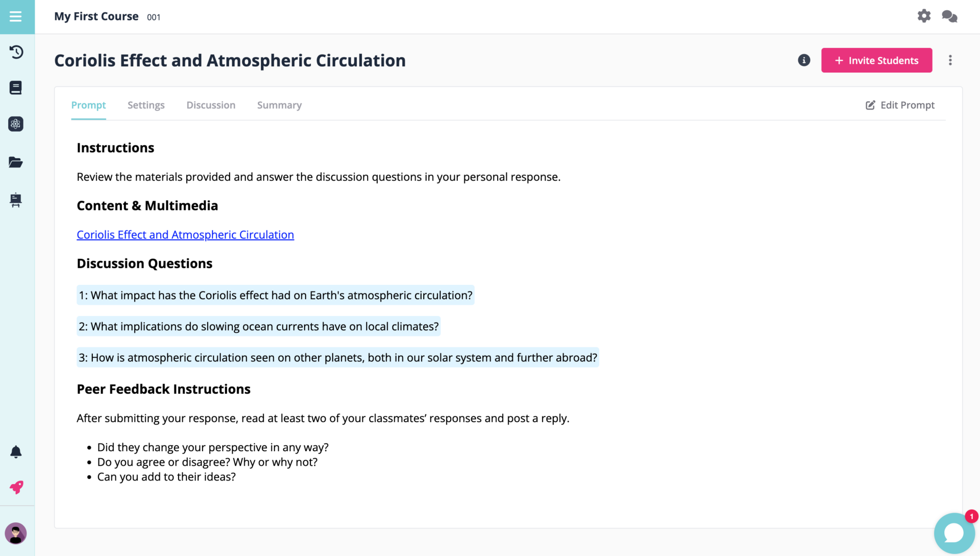The height and width of the screenshot is (556, 980).
Task: Open course settings via the gear icon
Action: 923,16
